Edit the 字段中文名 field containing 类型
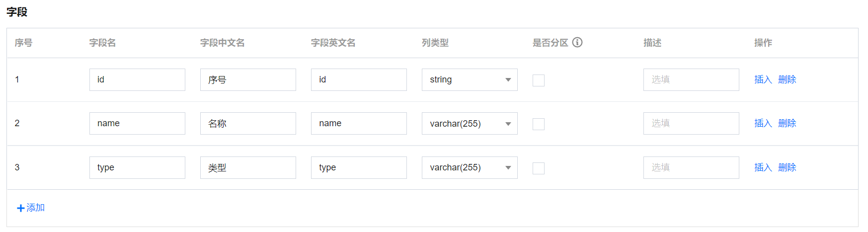Viewport: 868px width, 232px height. tap(248, 167)
